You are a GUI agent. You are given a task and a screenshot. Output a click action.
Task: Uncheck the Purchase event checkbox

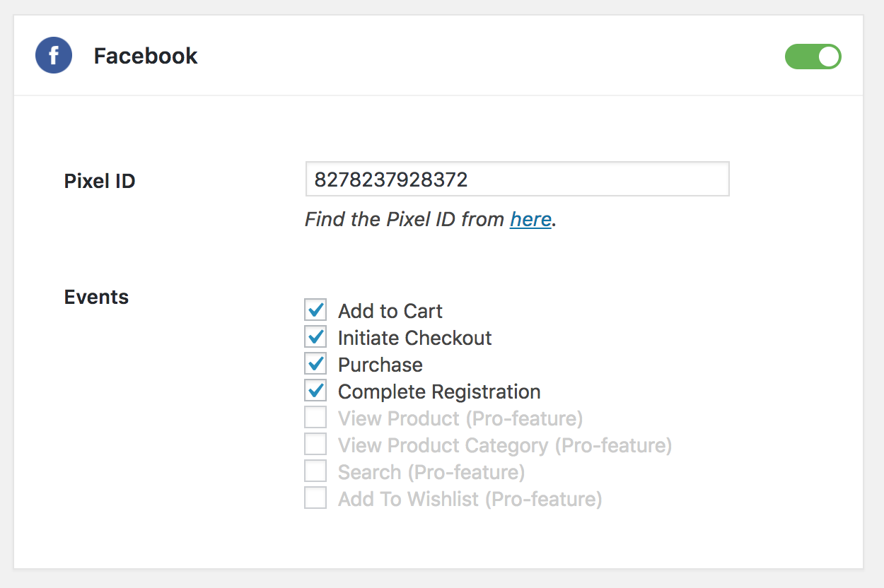click(x=315, y=364)
